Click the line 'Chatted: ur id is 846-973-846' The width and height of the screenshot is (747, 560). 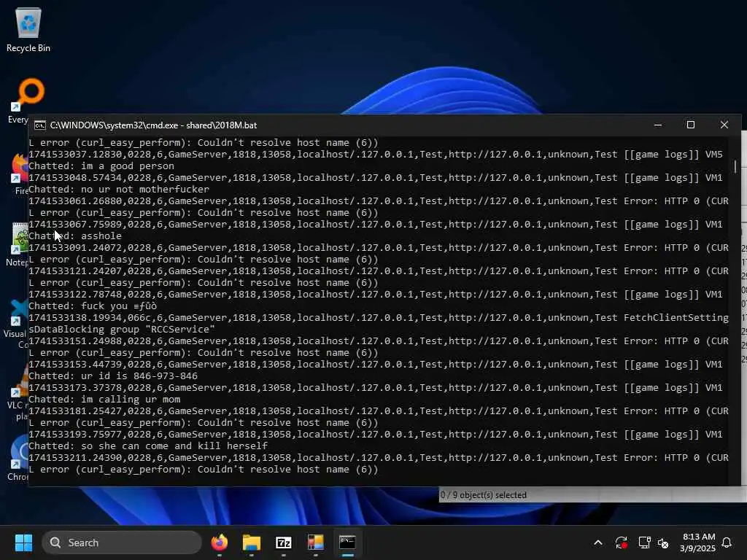pyautogui.click(x=113, y=376)
